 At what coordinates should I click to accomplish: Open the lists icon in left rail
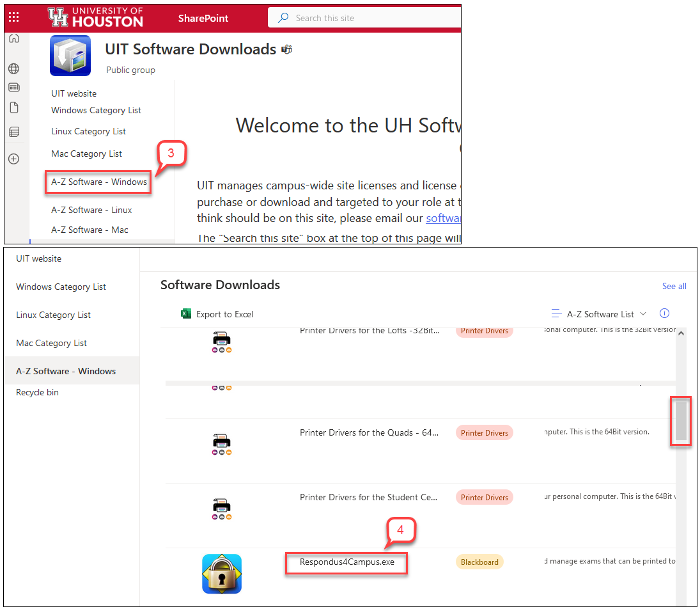click(x=14, y=132)
